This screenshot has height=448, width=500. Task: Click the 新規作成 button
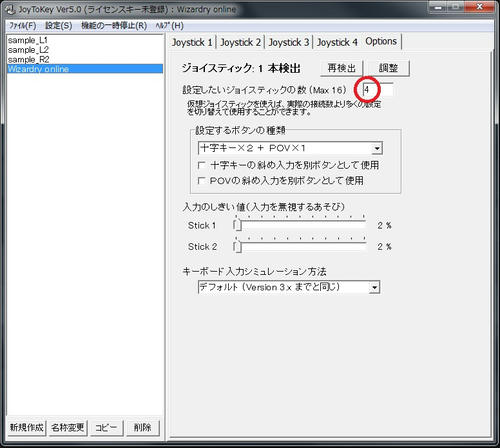[x=26, y=427]
